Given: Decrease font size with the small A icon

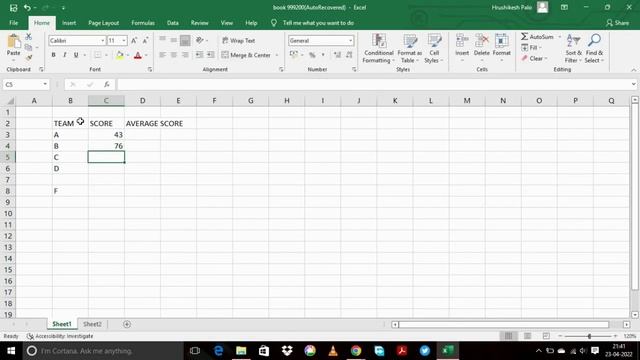Looking at the screenshot, I should [x=145, y=40].
